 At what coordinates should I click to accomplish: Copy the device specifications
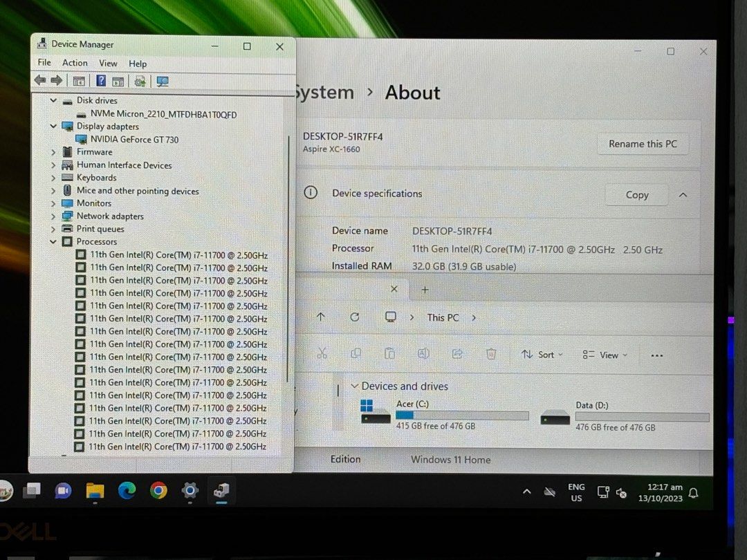[636, 195]
